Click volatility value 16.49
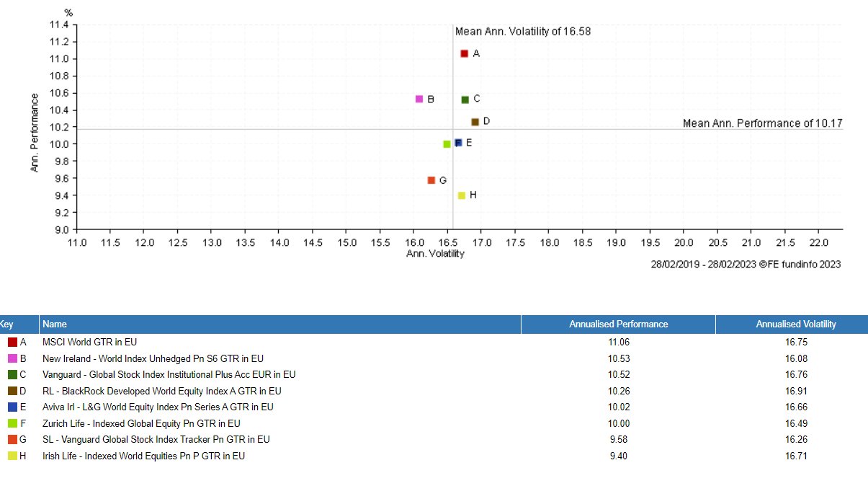The image size is (868, 486). click(x=796, y=423)
